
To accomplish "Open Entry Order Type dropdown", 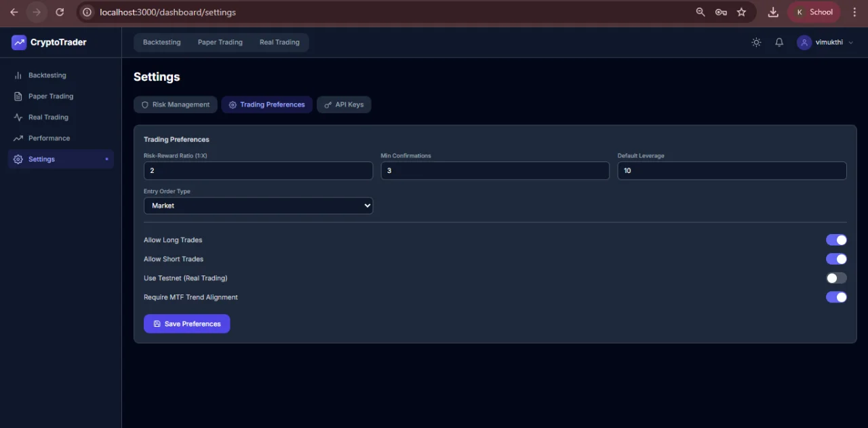I will (258, 206).
